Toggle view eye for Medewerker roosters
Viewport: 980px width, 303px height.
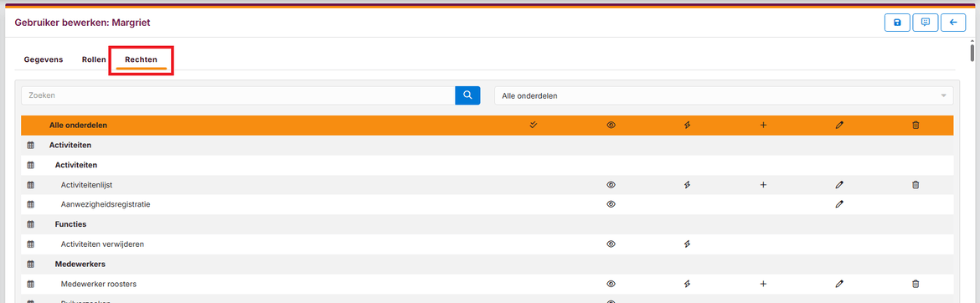point(611,284)
